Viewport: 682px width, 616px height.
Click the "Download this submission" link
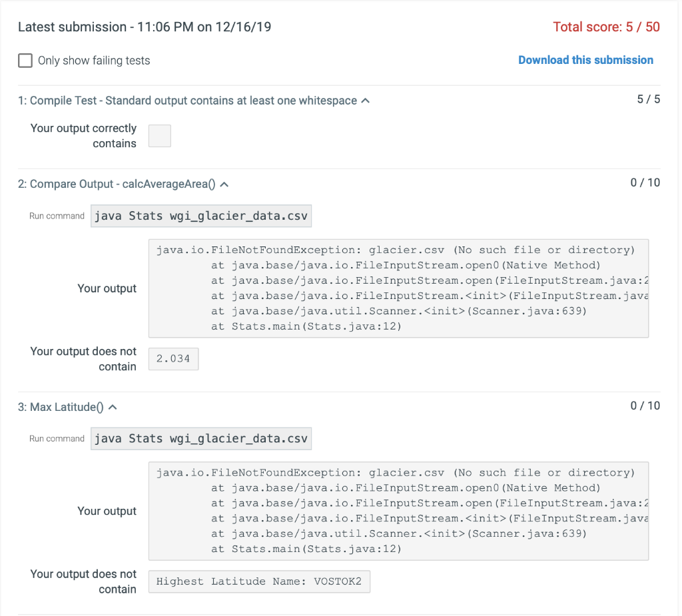585,60
